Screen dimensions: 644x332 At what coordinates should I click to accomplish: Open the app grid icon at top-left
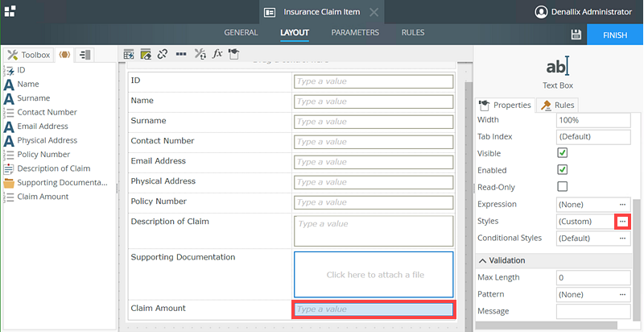[x=10, y=10]
